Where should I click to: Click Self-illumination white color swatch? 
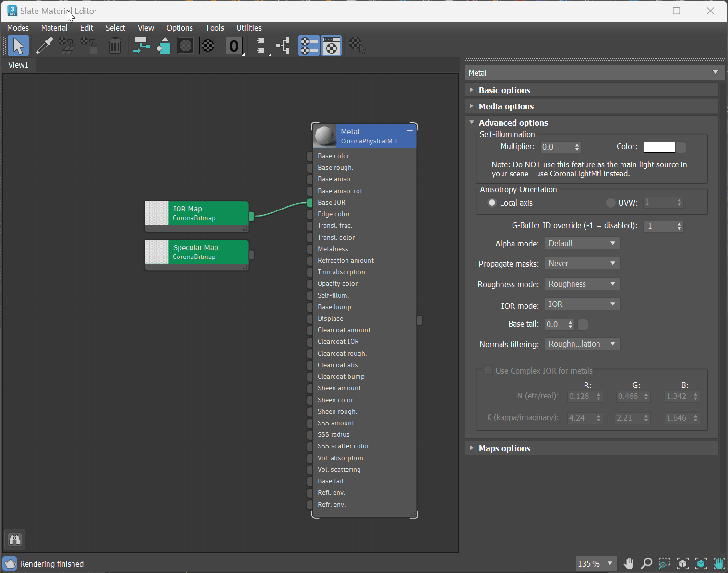[659, 147]
